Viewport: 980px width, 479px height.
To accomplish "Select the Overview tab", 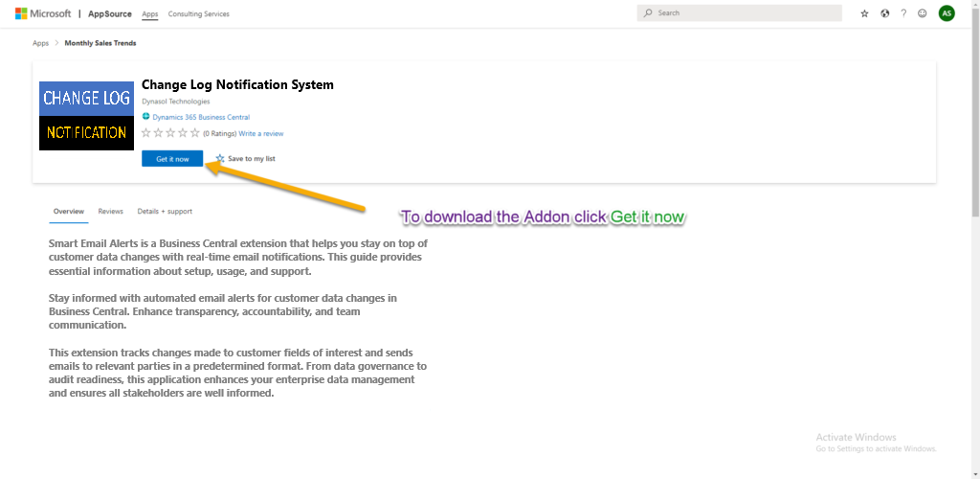I will [69, 211].
